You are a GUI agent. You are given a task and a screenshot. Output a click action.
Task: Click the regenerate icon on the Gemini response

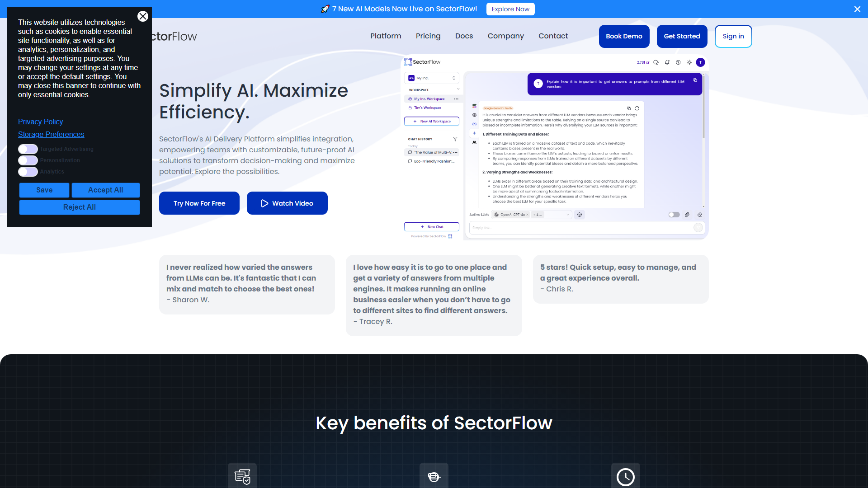(x=637, y=108)
